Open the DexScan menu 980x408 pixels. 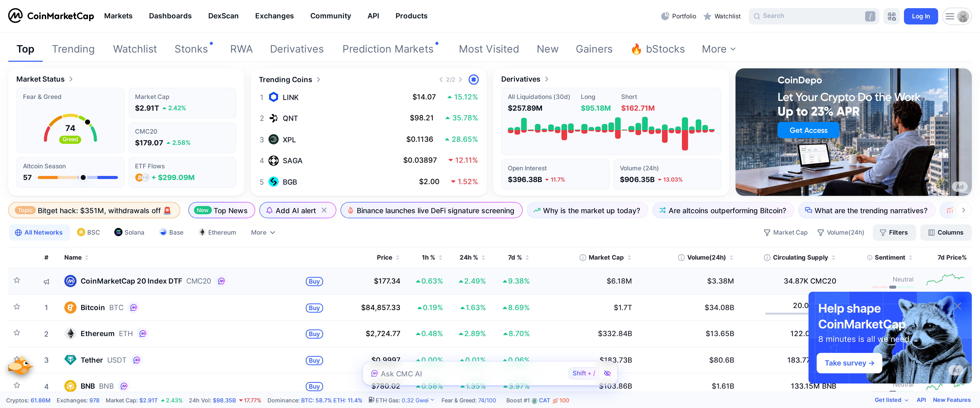(223, 16)
